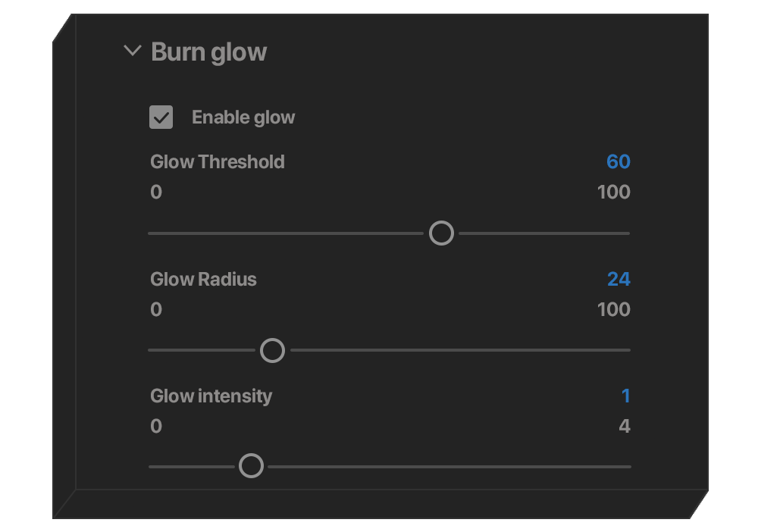Click the Glow Threshold slider handle
The width and height of the screenshot is (758, 532).
(x=441, y=233)
